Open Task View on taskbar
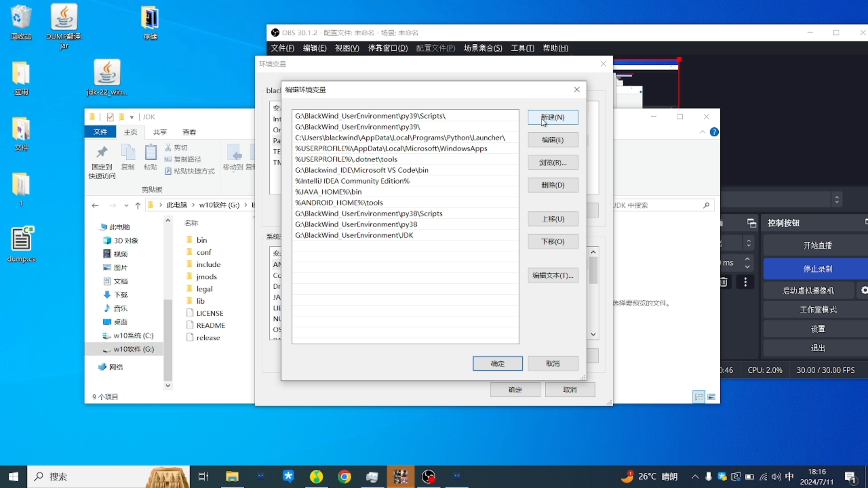The height and width of the screenshot is (488, 868). point(203,476)
